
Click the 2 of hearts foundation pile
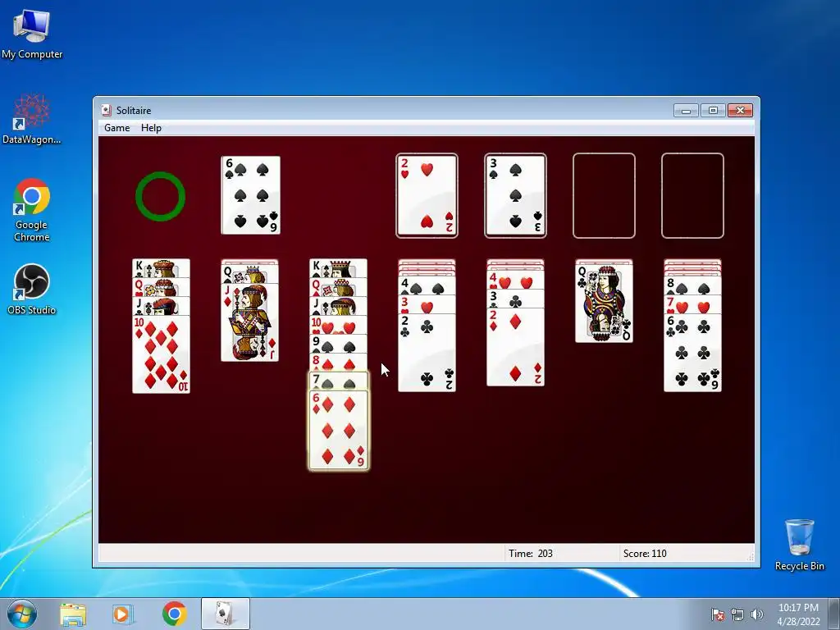point(427,195)
